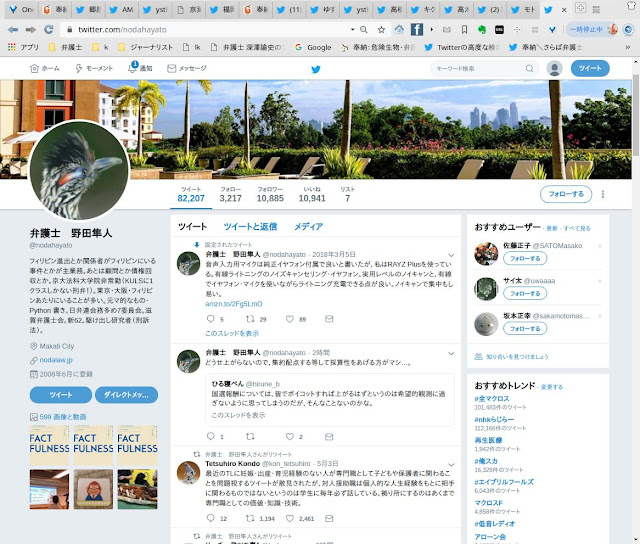Open the amzn.to link in pinned tweet
This screenshot has width=640, height=544.
coord(233,304)
